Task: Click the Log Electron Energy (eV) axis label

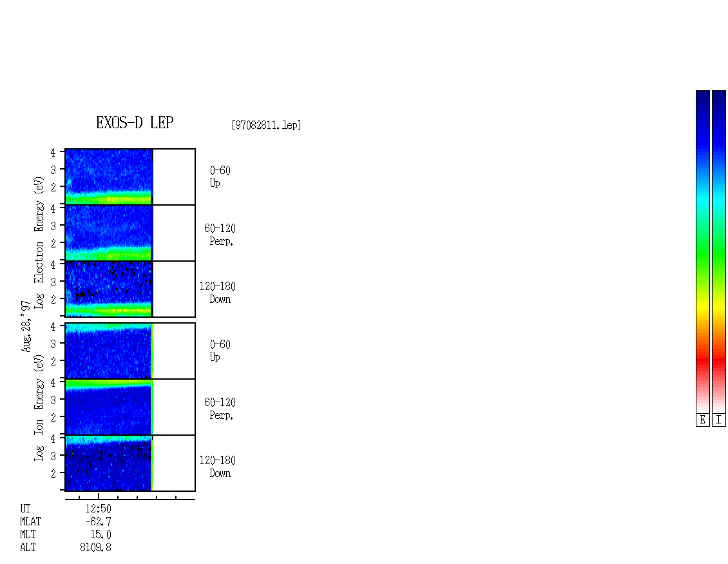Action: coord(39,242)
